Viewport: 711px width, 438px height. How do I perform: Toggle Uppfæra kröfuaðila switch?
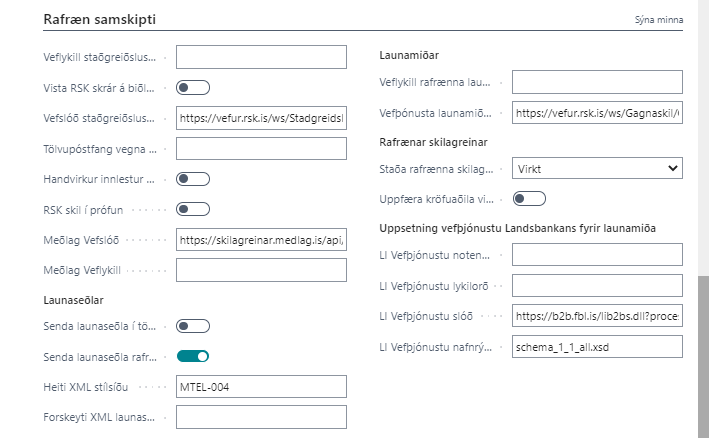coord(529,198)
